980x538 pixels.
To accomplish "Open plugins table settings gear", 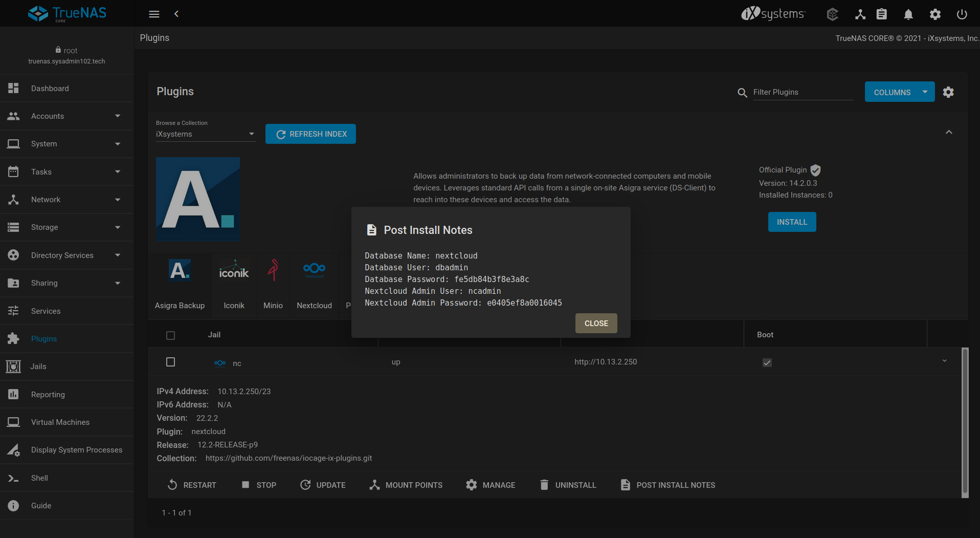I will tap(948, 92).
